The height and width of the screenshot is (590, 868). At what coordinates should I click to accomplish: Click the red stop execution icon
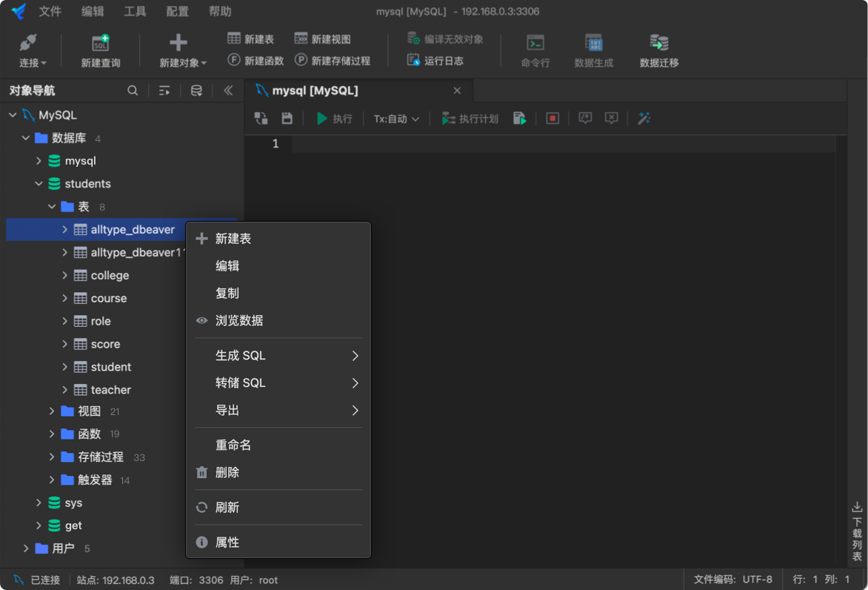point(551,118)
